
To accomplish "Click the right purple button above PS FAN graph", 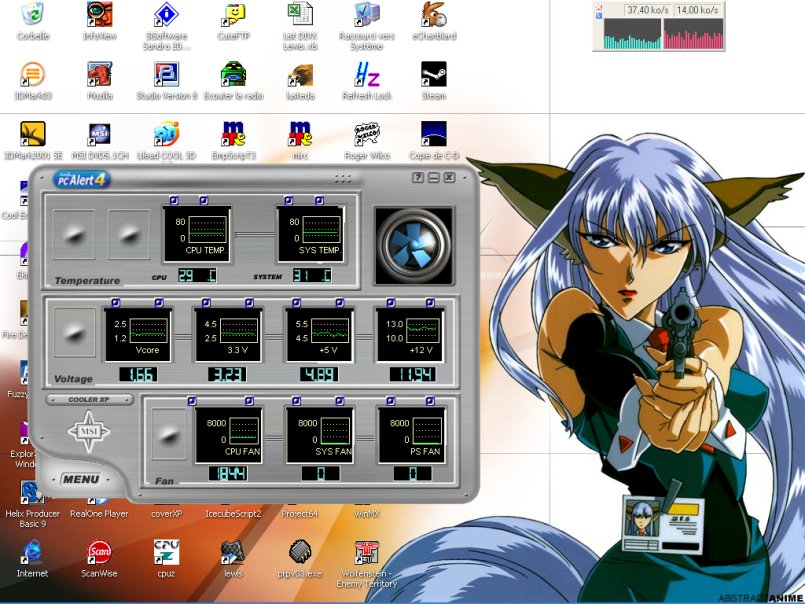I will 430,401.
